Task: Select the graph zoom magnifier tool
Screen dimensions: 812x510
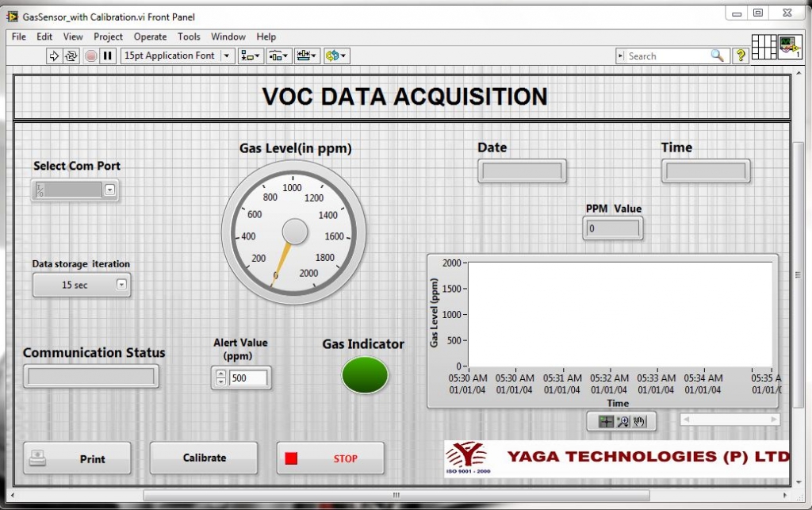Action: point(622,421)
